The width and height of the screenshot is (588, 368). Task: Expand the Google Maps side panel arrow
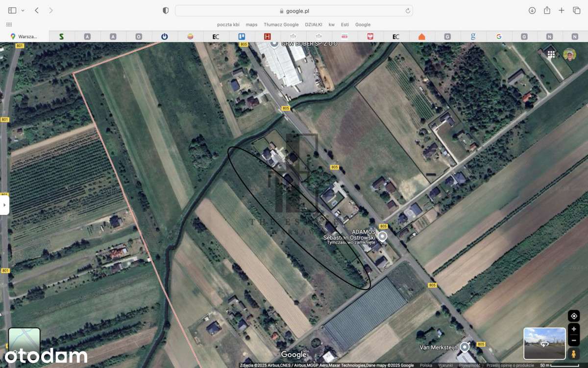4,205
